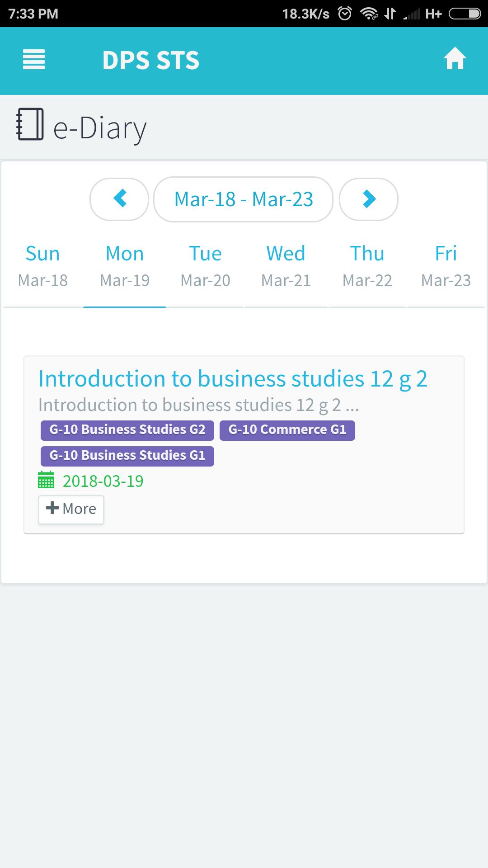Tap the G-10 Business Studies G2 tag

point(127,430)
